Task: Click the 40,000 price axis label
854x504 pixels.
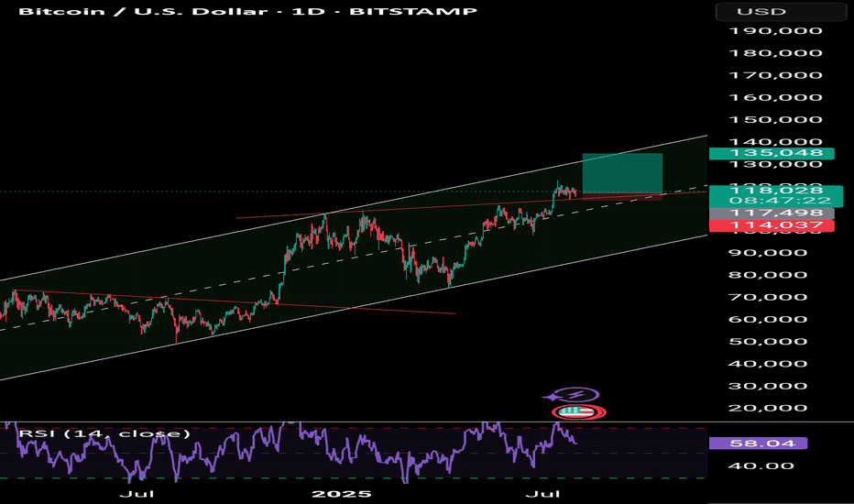Action: tap(768, 364)
